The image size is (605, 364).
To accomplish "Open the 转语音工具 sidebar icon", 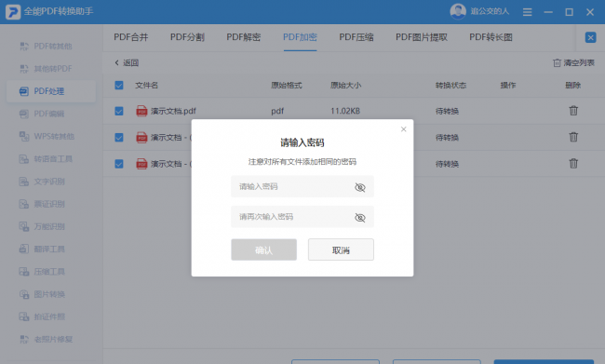I will (x=24, y=159).
